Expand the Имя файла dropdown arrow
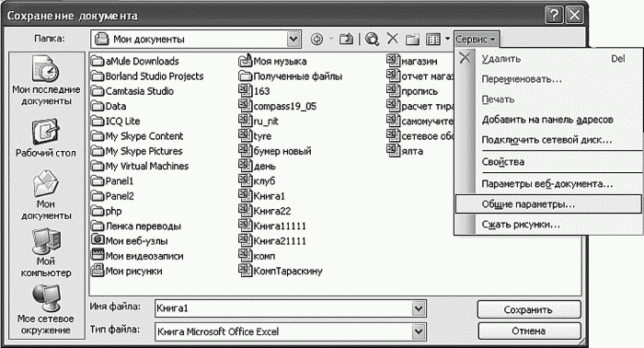 (419, 308)
